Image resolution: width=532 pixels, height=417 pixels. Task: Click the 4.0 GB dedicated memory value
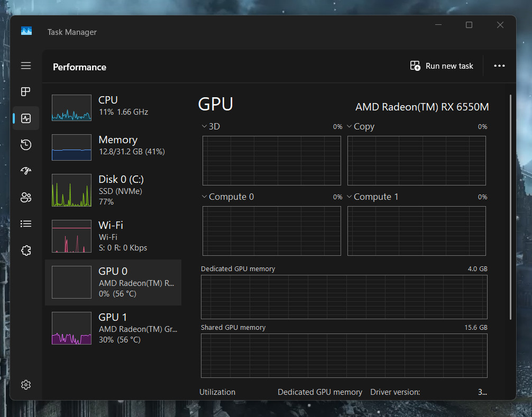tap(478, 269)
